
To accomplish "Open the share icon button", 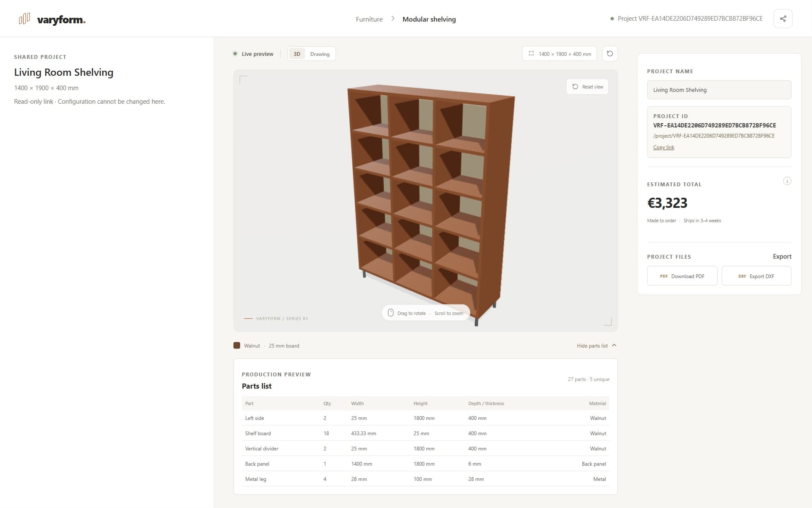I will point(783,19).
